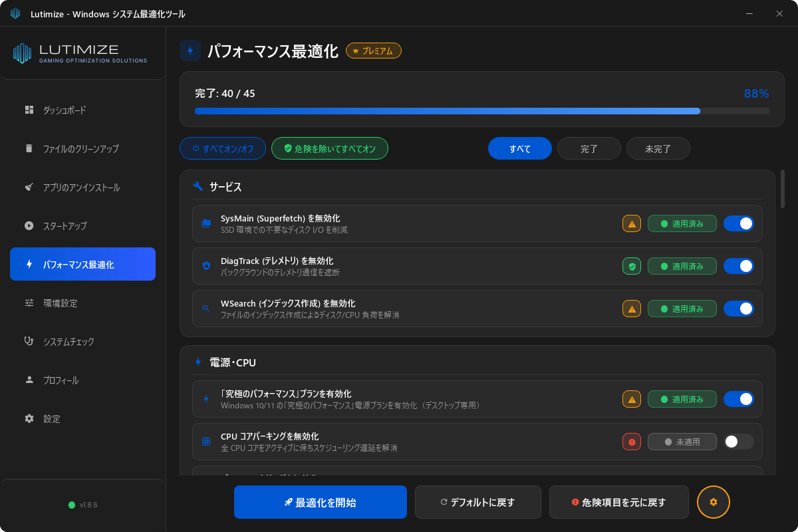
Task: Click the title bar app icon
Action: pyautogui.click(x=15, y=13)
